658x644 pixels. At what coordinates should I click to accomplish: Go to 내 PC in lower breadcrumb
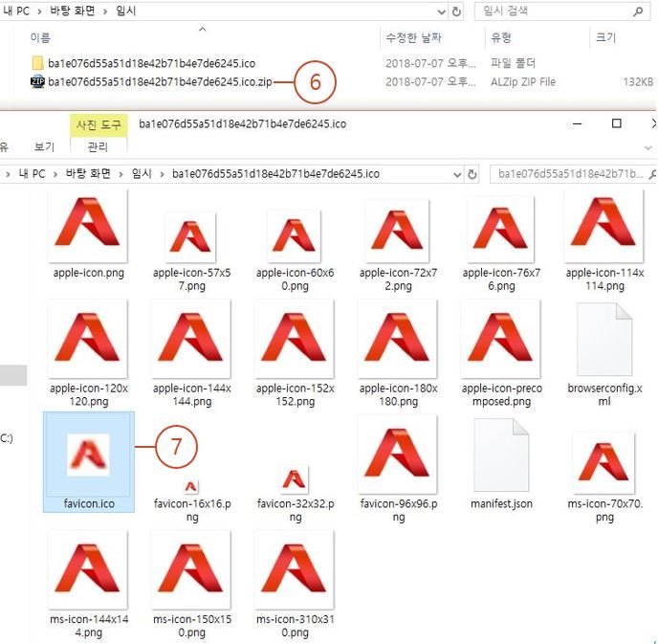tap(32, 174)
